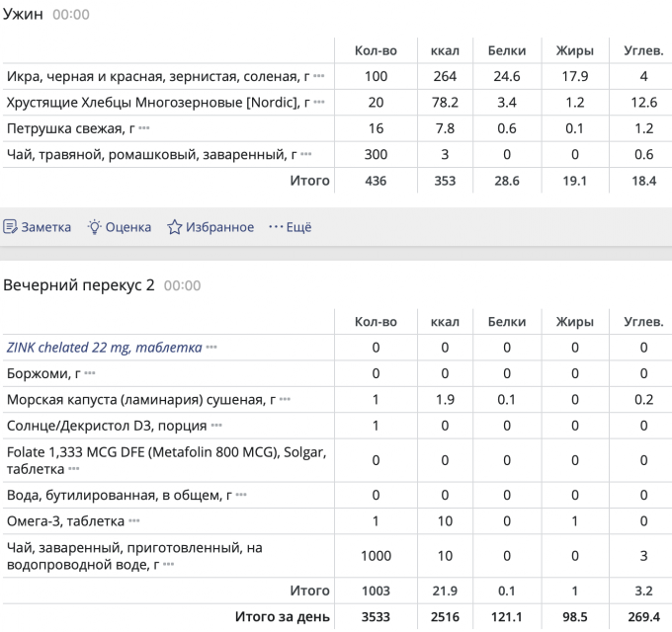Select the Вечерний перекус 2 heading
This screenshot has height=632, width=672.
click(x=79, y=285)
